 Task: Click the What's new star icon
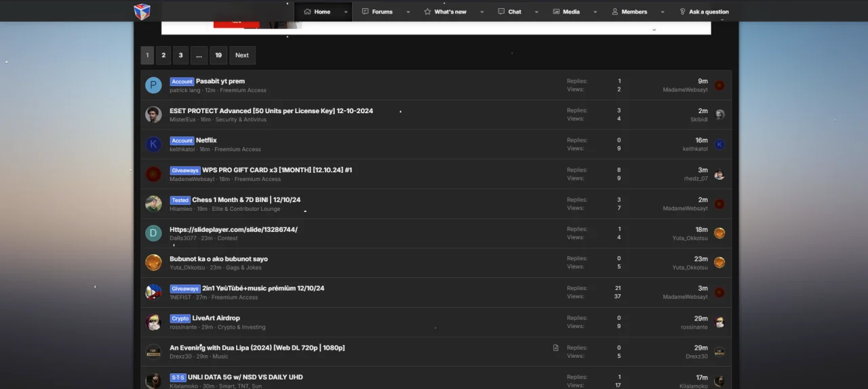[x=427, y=12]
